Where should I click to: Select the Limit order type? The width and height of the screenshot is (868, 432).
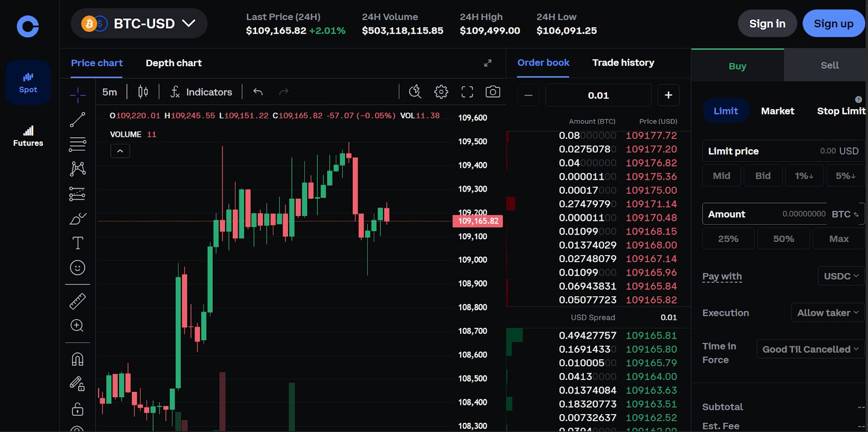coord(725,111)
